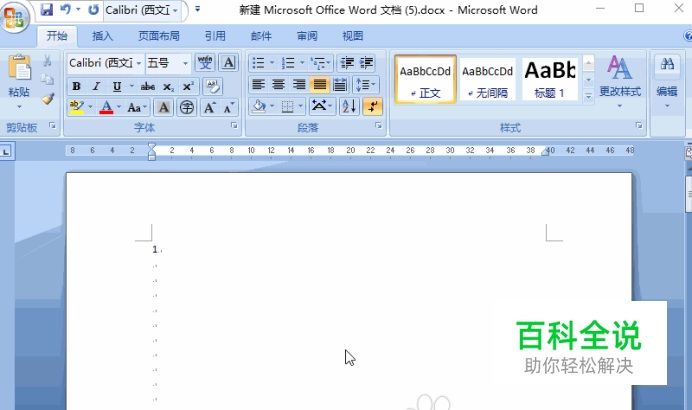The width and height of the screenshot is (692, 410).
Task: Click the paragraph shading paint bucket
Action: click(x=260, y=106)
